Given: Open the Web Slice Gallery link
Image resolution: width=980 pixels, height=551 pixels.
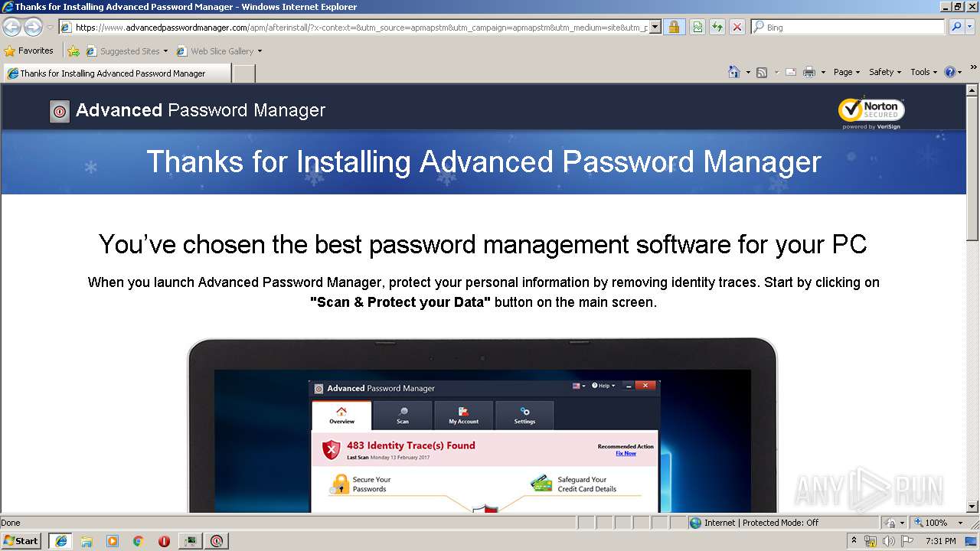Looking at the screenshot, I should (x=219, y=51).
